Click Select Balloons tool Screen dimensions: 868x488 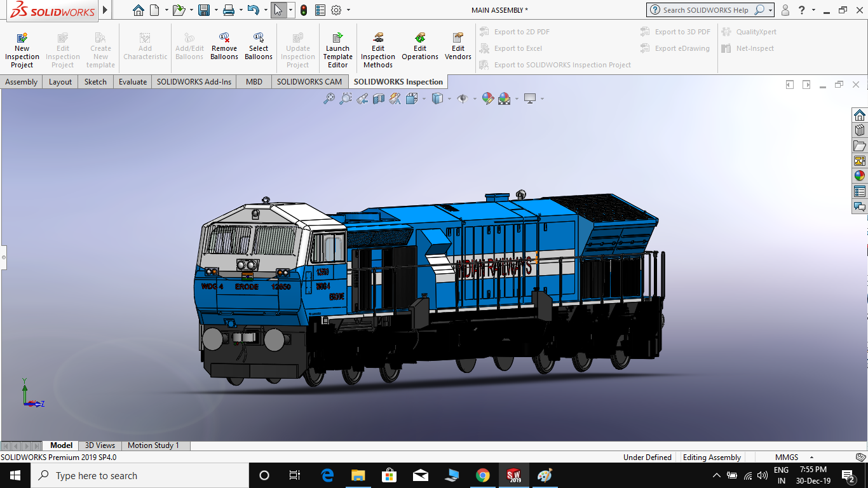coord(259,47)
